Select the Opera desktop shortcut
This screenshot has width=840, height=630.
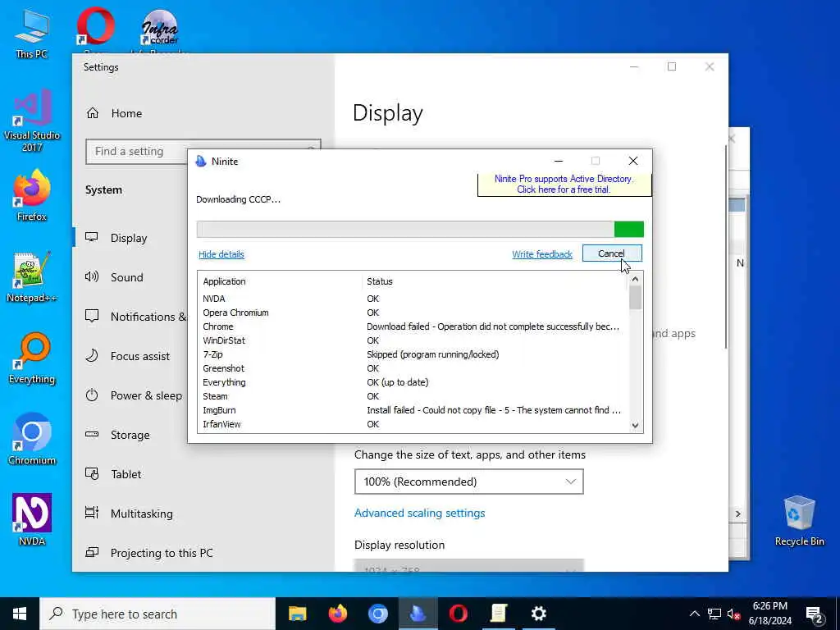coord(95,28)
